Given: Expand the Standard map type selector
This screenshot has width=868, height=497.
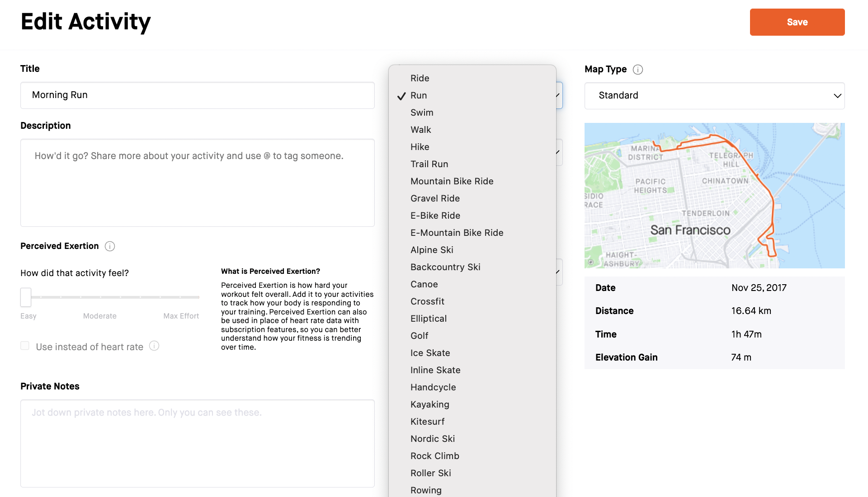Looking at the screenshot, I should click(715, 95).
